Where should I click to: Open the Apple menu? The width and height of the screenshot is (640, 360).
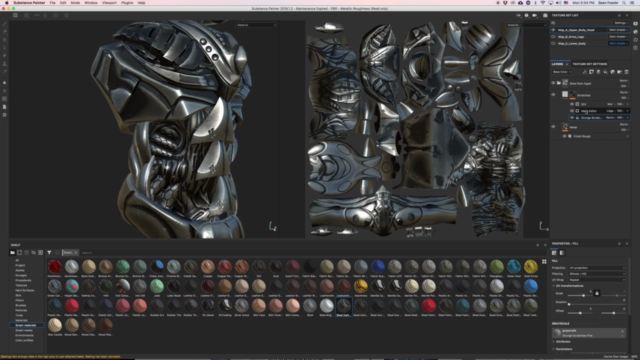click(7, 3)
